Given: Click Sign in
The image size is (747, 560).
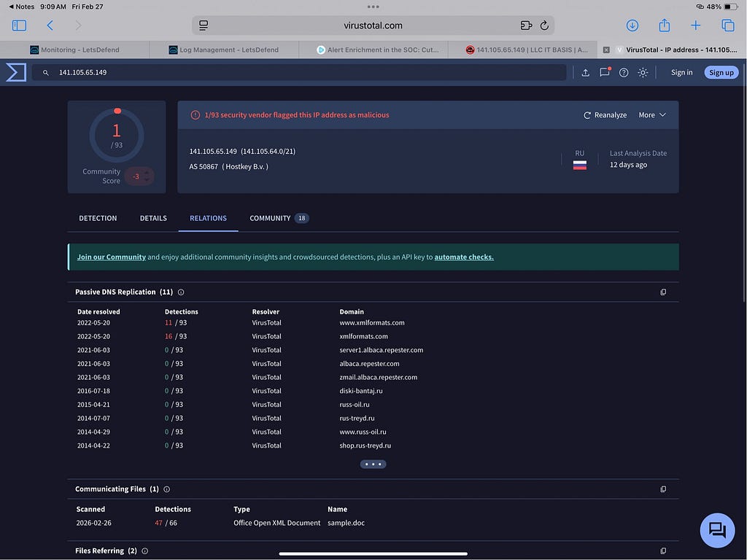Looking at the screenshot, I should (x=682, y=72).
